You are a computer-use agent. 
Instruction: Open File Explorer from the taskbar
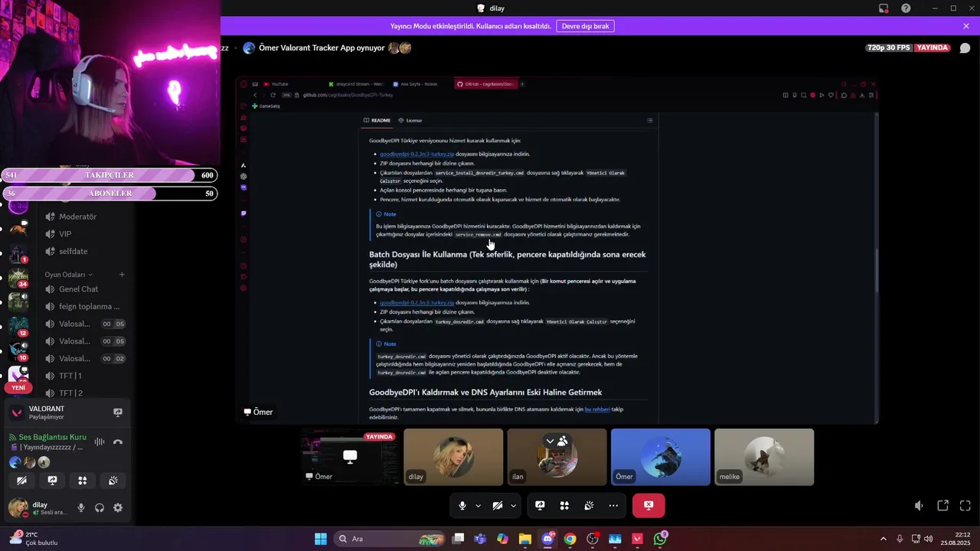point(525,539)
